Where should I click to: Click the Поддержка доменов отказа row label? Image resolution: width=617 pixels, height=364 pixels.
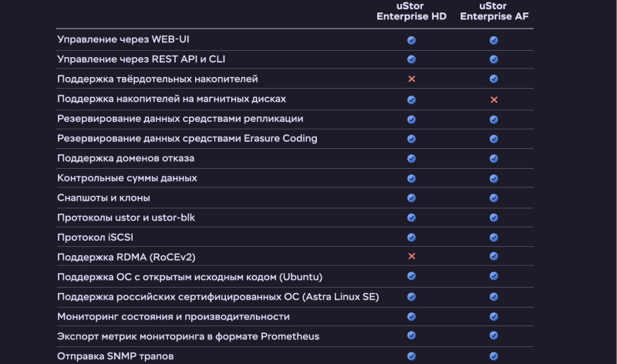tap(126, 158)
